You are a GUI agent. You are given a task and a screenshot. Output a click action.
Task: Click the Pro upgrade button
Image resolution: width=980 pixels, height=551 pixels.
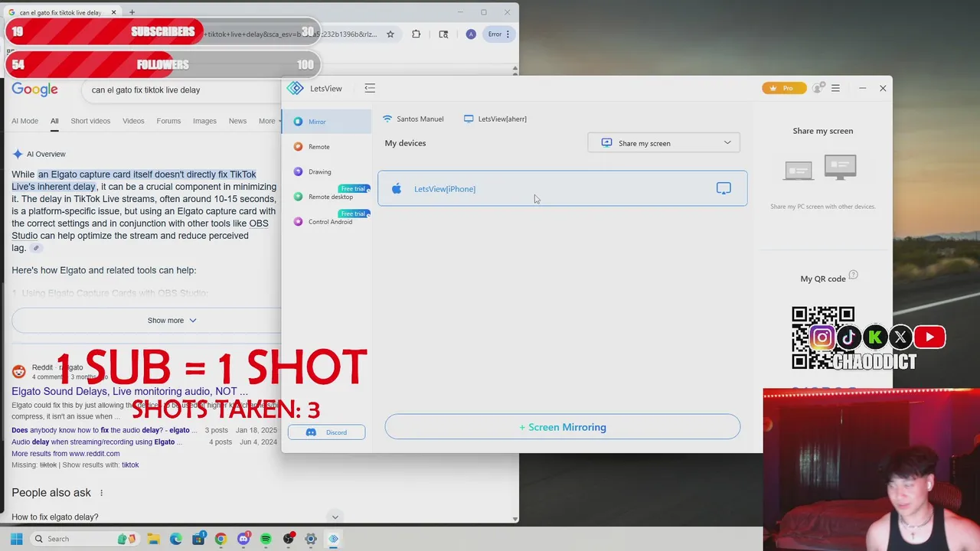(x=784, y=88)
